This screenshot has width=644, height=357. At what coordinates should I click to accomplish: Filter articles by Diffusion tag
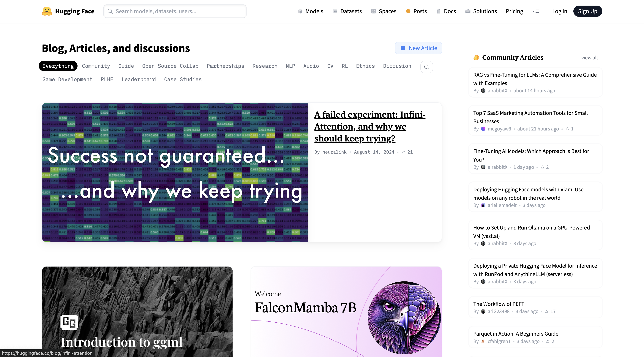tap(397, 66)
